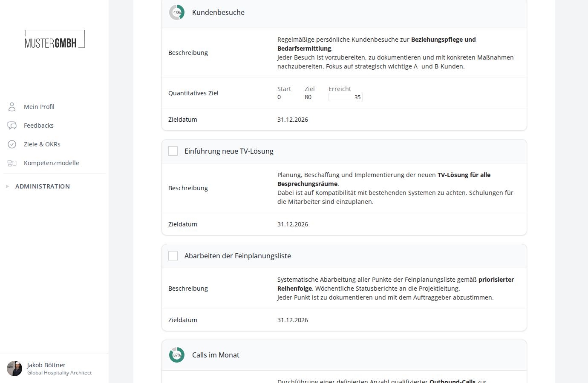Click the Einführung neue TV-Lösung title
Image resolution: width=588 pixels, height=383 pixels.
click(x=229, y=151)
